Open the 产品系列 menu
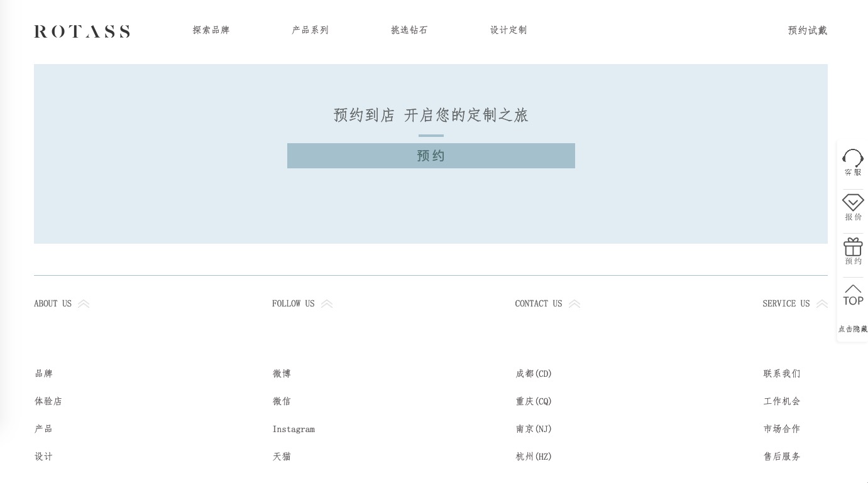This screenshot has height=483, width=868. pyautogui.click(x=310, y=30)
